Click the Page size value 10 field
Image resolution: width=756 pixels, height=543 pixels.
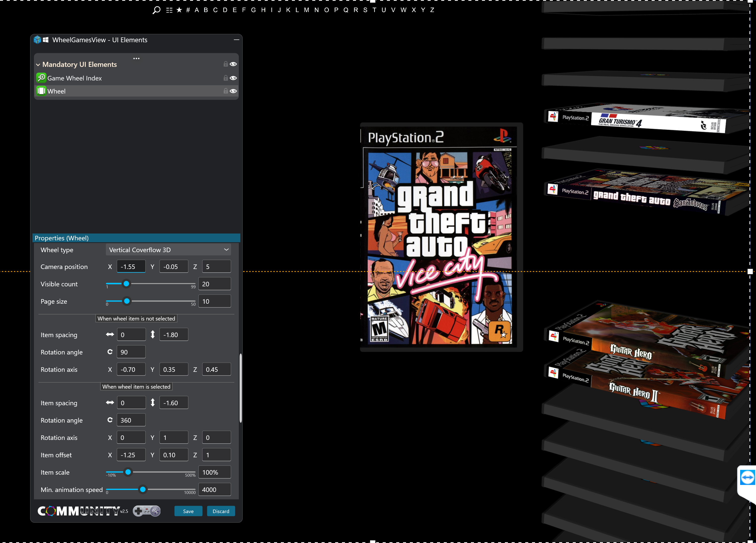click(214, 301)
